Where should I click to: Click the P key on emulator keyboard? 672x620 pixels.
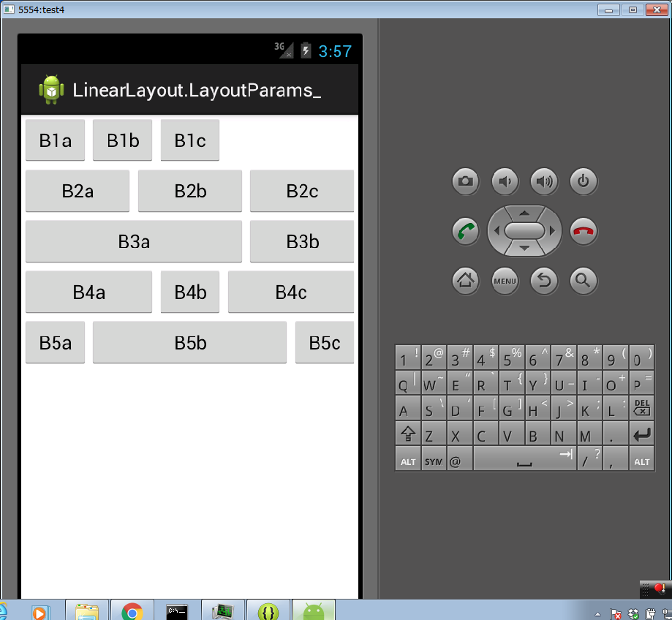tap(641, 382)
